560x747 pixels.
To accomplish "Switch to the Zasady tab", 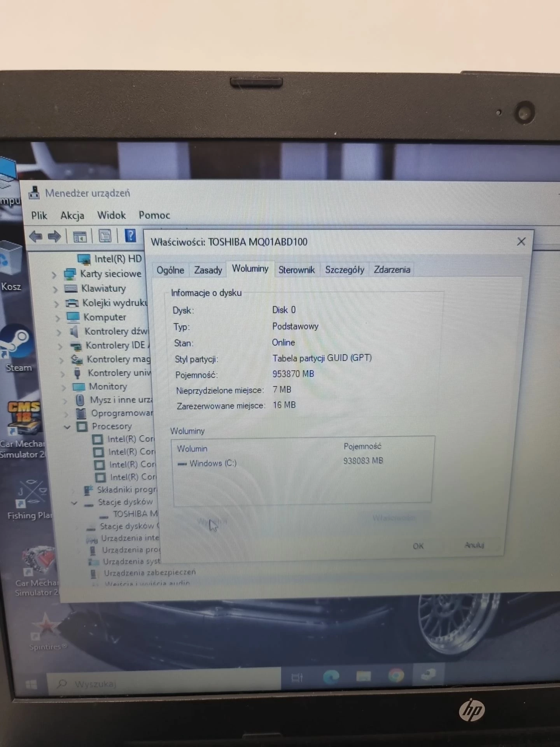I will tap(208, 270).
